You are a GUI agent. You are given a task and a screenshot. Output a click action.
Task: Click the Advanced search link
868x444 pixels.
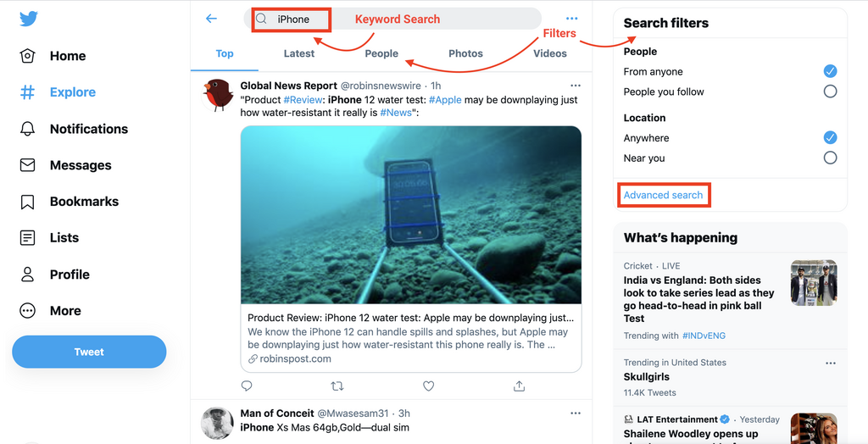coord(663,195)
